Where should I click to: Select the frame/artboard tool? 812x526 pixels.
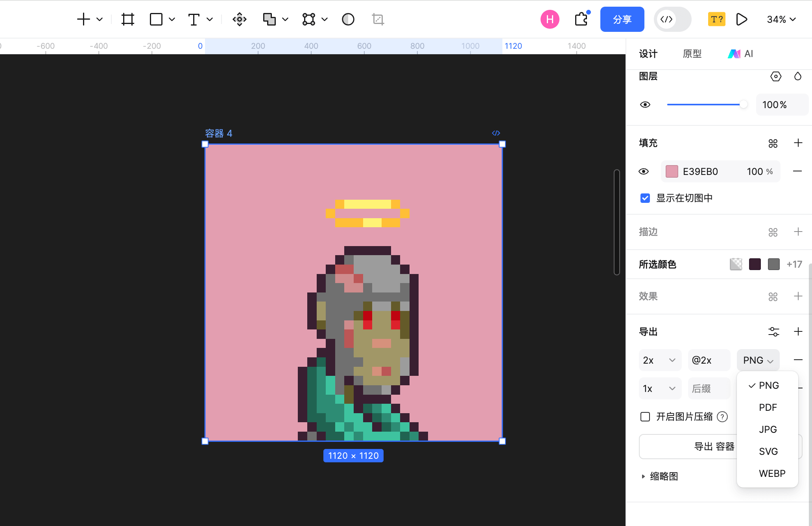tap(128, 19)
